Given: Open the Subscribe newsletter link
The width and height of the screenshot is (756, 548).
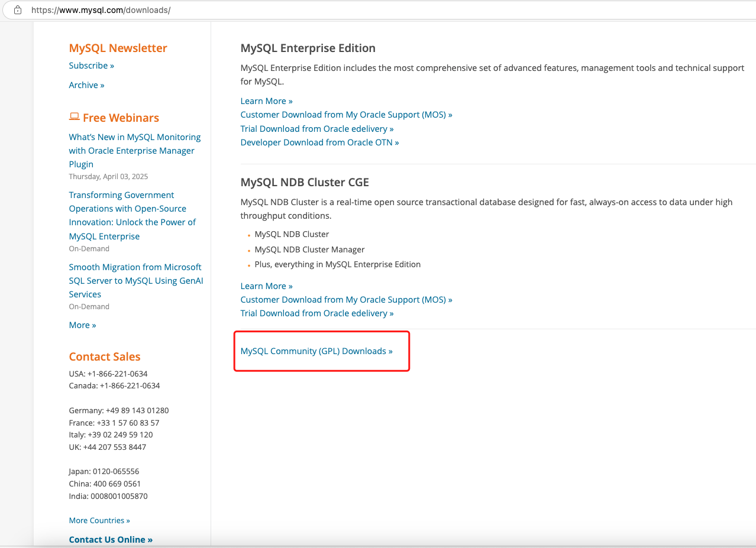Looking at the screenshot, I should tap(92, 66).
